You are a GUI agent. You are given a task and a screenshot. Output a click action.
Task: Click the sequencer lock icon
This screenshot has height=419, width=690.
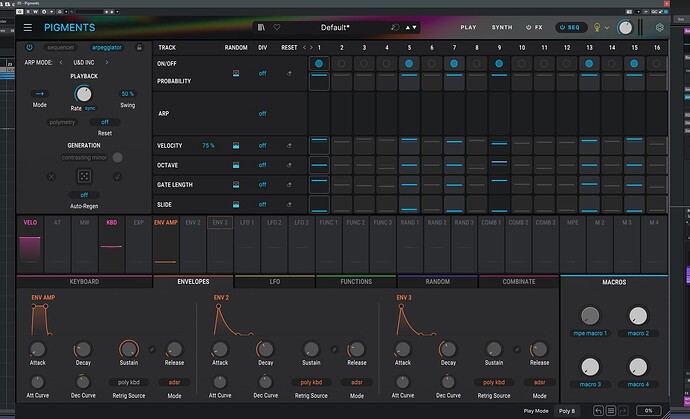click(139, 47)
